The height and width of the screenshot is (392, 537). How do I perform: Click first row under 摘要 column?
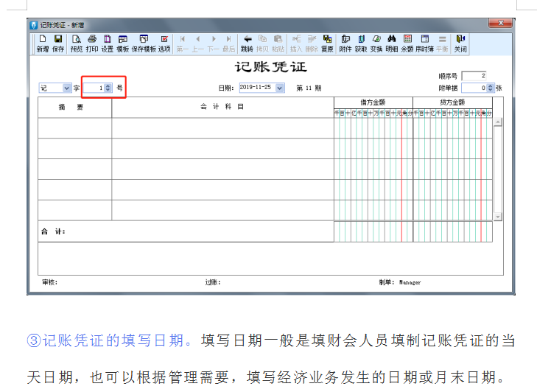tap(74, 128)
